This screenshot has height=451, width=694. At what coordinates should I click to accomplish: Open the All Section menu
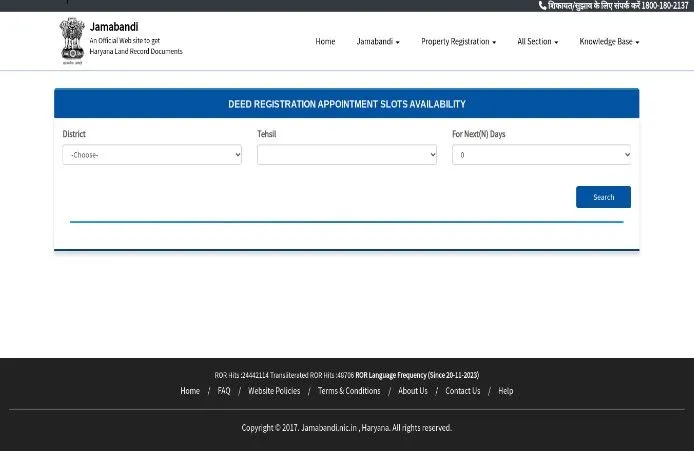coord(537,42)
